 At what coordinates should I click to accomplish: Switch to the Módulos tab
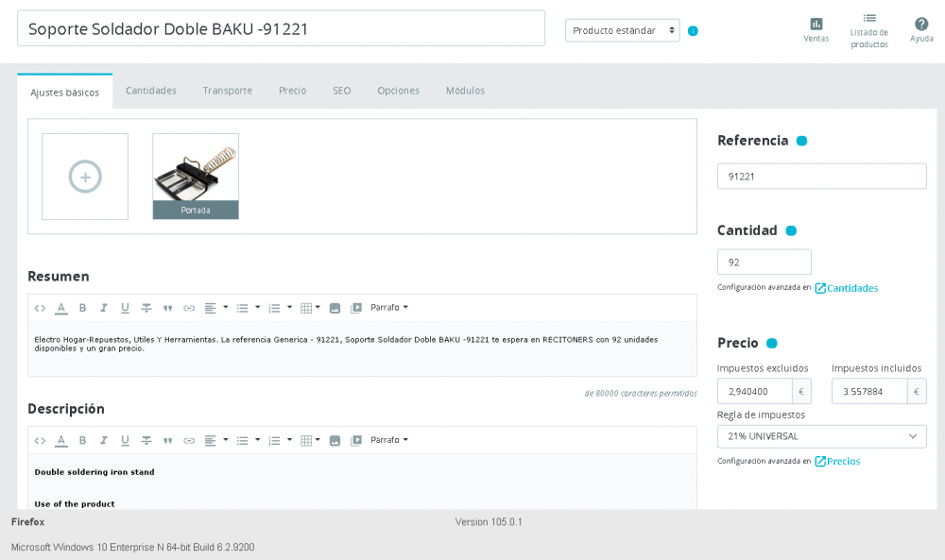pyautogui.click(x=465, y=91)
